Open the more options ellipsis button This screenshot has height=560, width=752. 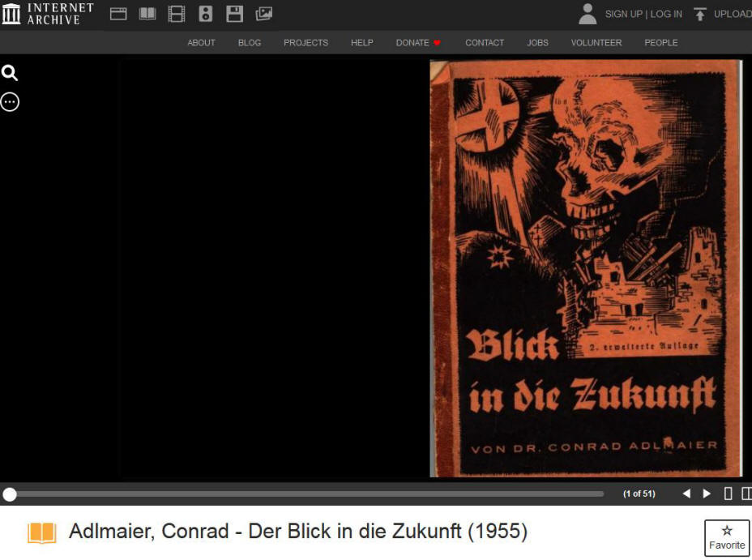[10, 102]
